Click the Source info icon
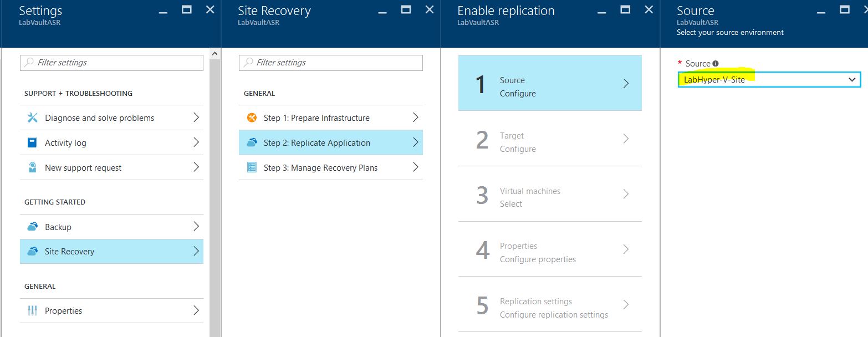 716,64
